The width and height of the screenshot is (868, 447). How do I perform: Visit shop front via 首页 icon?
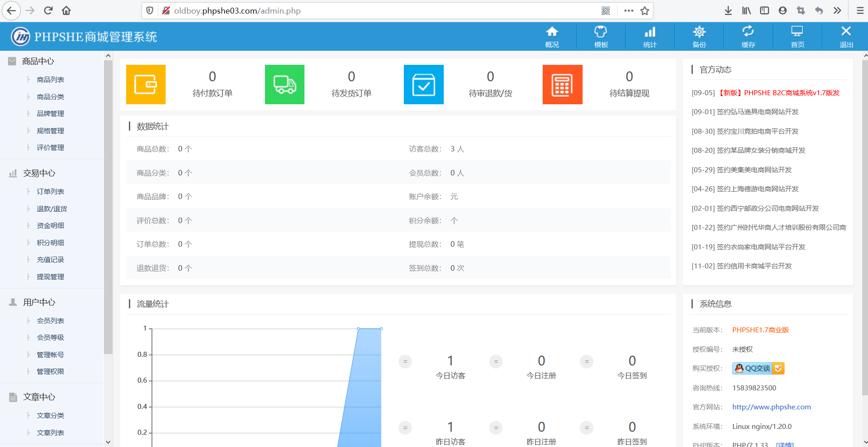coord(797,36)
